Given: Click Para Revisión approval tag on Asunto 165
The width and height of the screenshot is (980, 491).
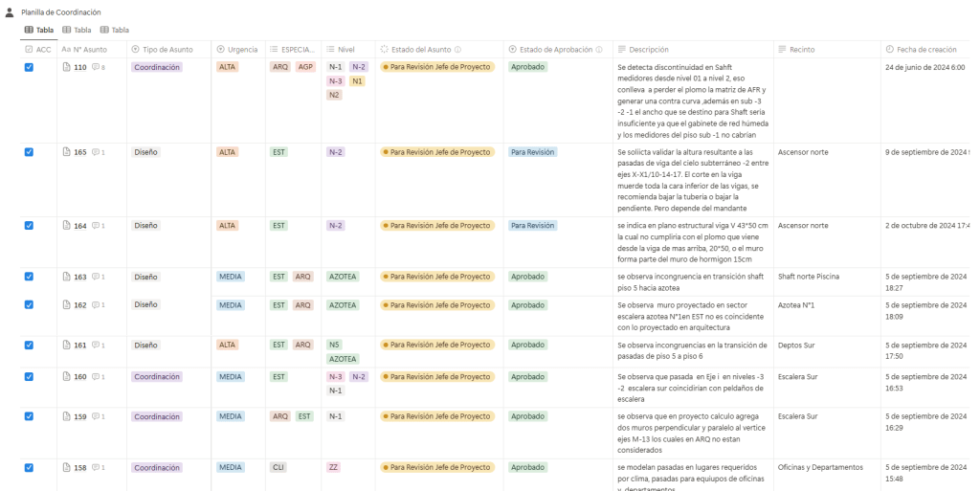Looking at the screenshot, I should [532, 152].
